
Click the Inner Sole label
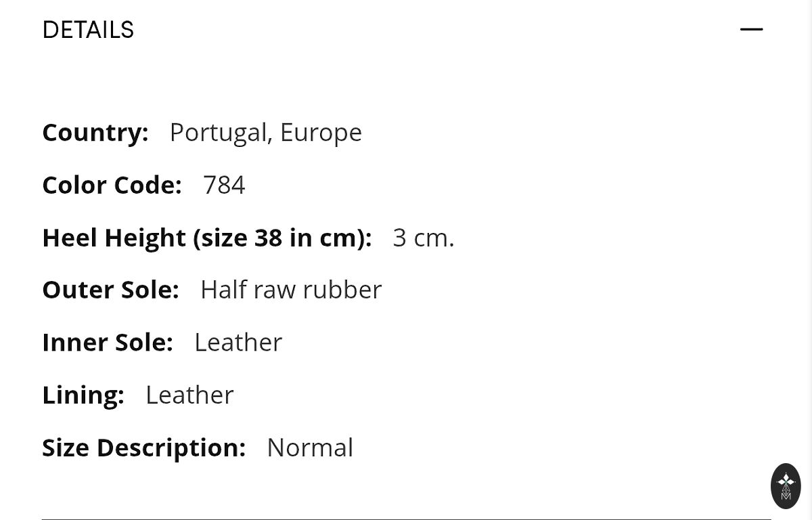click(108, 342)
